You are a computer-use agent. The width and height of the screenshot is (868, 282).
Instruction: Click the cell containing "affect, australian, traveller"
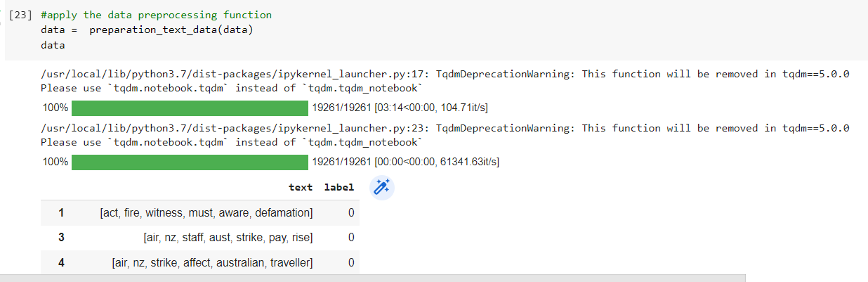tap(212, 263)
